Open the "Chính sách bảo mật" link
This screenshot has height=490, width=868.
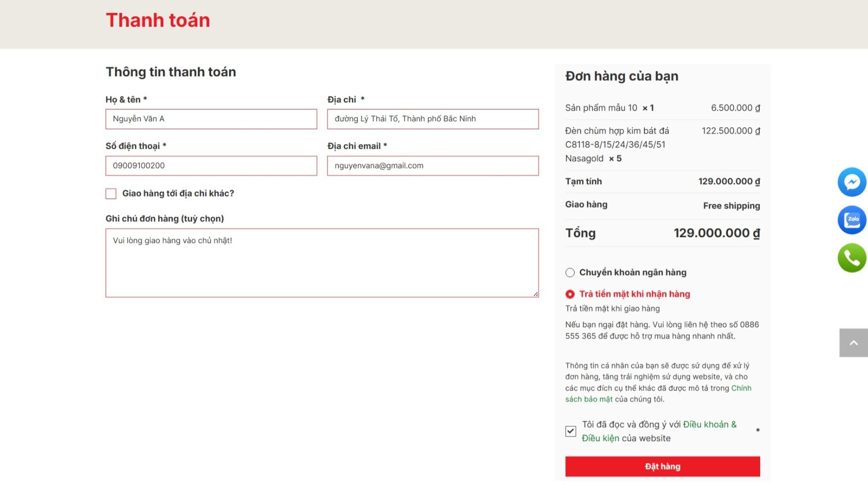coord(658,393)
